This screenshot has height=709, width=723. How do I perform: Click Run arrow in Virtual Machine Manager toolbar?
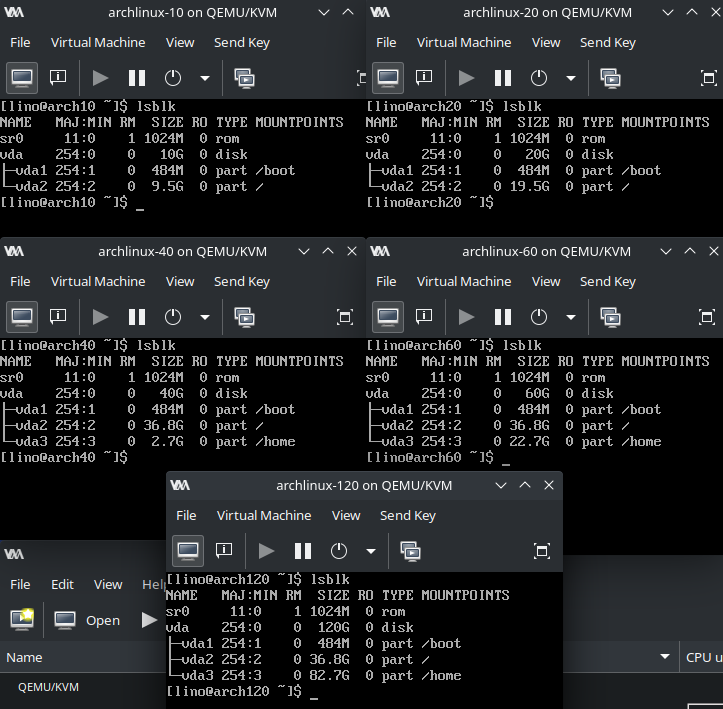149,620
